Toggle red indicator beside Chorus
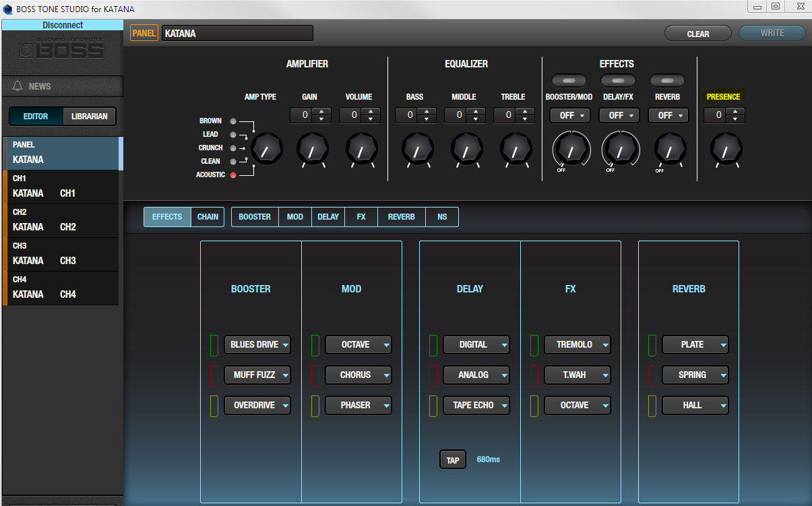The height and width of the screenshot is (506, 812). point(315,375)
